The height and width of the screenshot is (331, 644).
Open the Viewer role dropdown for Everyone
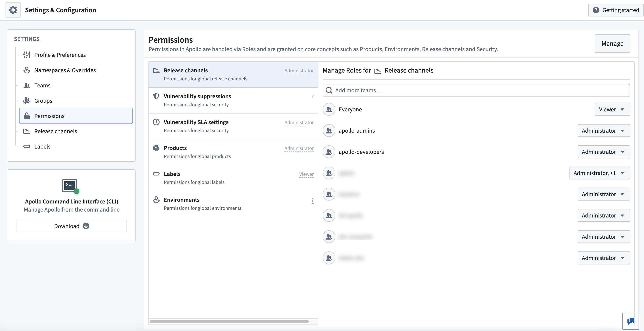click(x=612, y=109)
